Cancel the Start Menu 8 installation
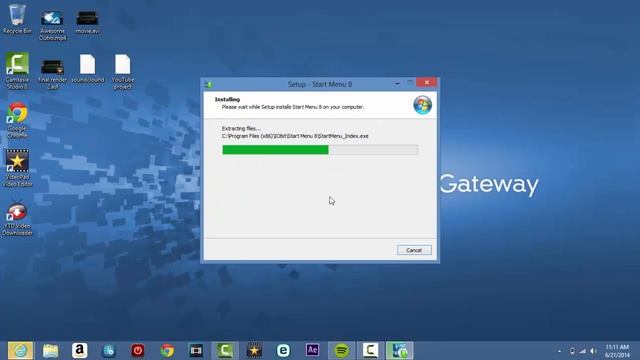 click(x=414, y=250)
